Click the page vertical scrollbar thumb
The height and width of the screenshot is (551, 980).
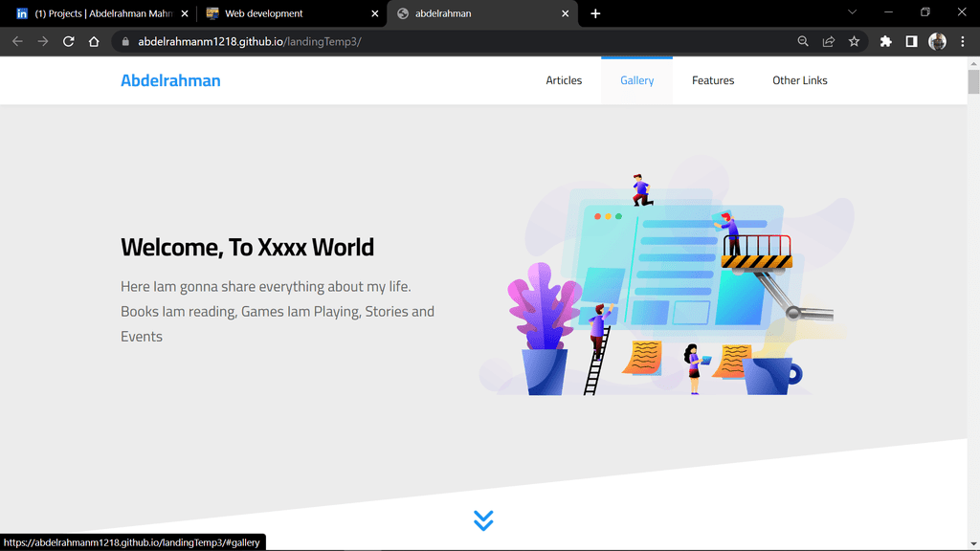973,82
